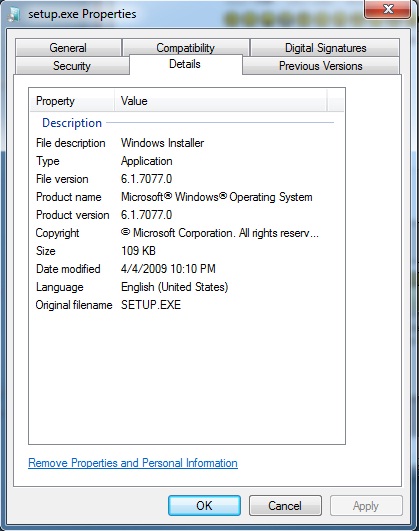Select the value Application

click(x=146, y=161)
